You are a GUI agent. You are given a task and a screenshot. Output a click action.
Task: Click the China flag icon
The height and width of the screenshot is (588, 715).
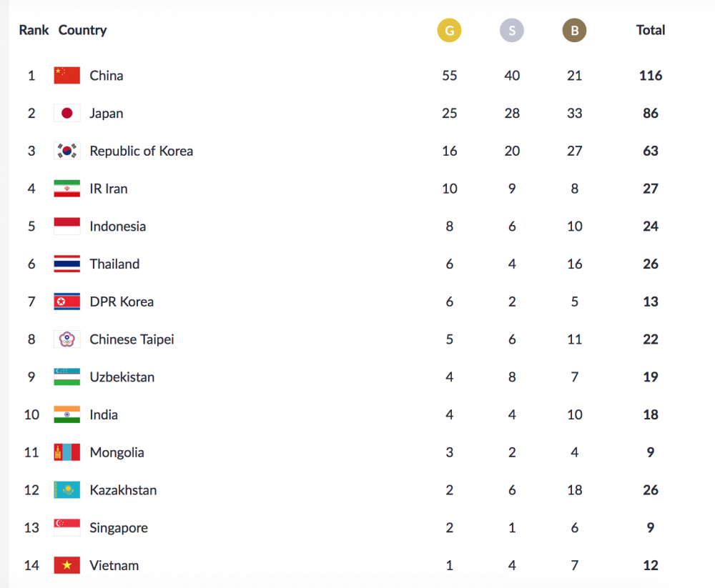66,76
